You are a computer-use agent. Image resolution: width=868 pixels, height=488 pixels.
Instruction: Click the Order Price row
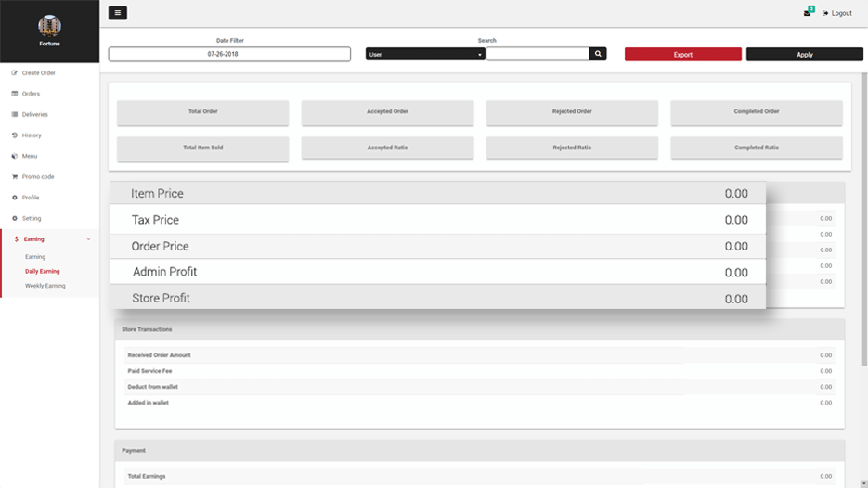(437, 246)
